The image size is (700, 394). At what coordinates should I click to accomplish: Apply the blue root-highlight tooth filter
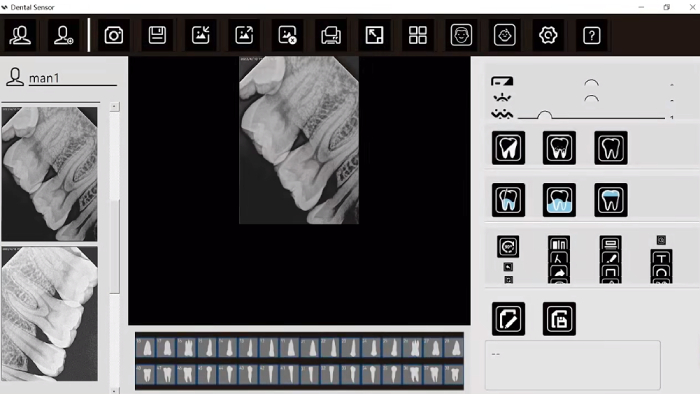[x=508, y=199]
